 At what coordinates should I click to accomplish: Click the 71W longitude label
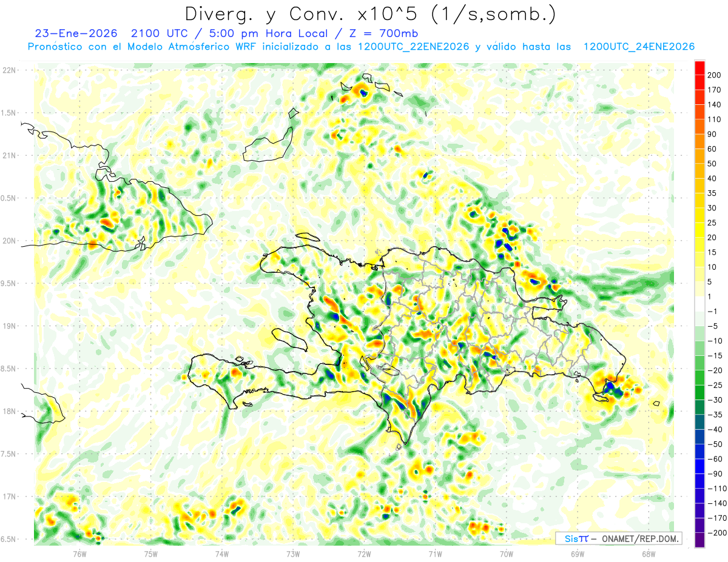pyautogui.click(x=435, y=553)
